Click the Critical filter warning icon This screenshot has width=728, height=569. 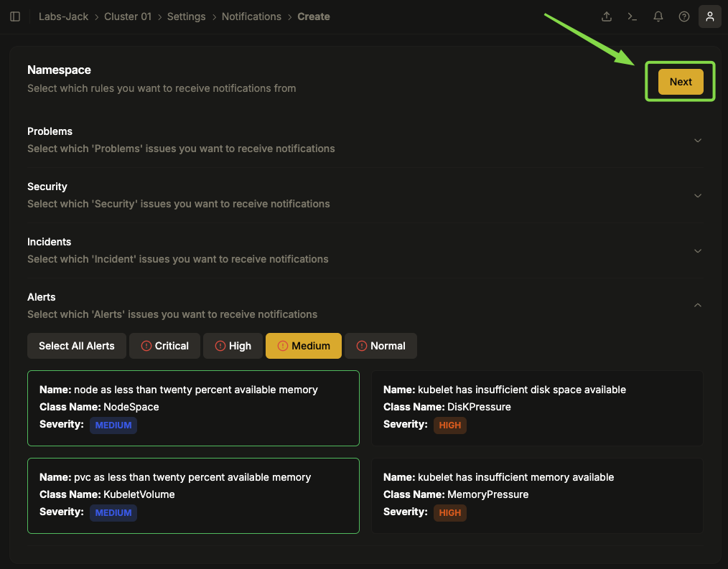point(146,346)
